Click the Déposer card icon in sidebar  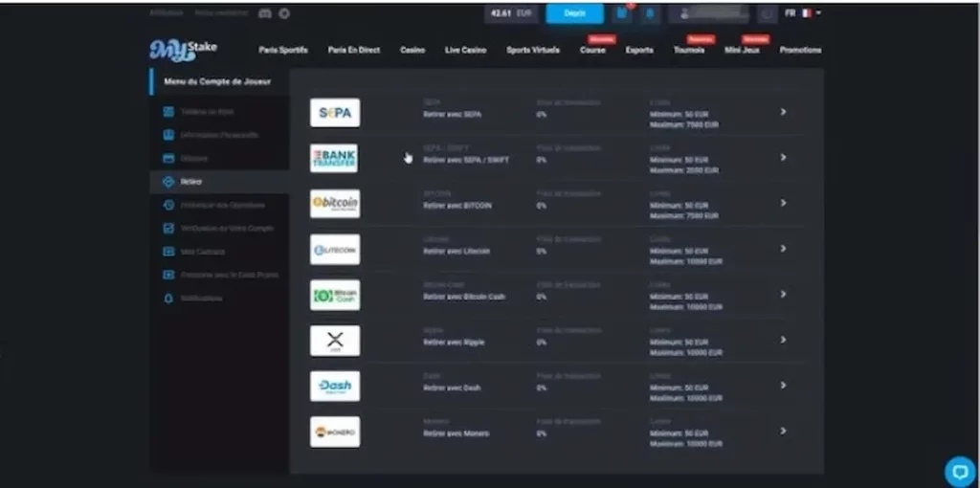click(x=168, y=158)
